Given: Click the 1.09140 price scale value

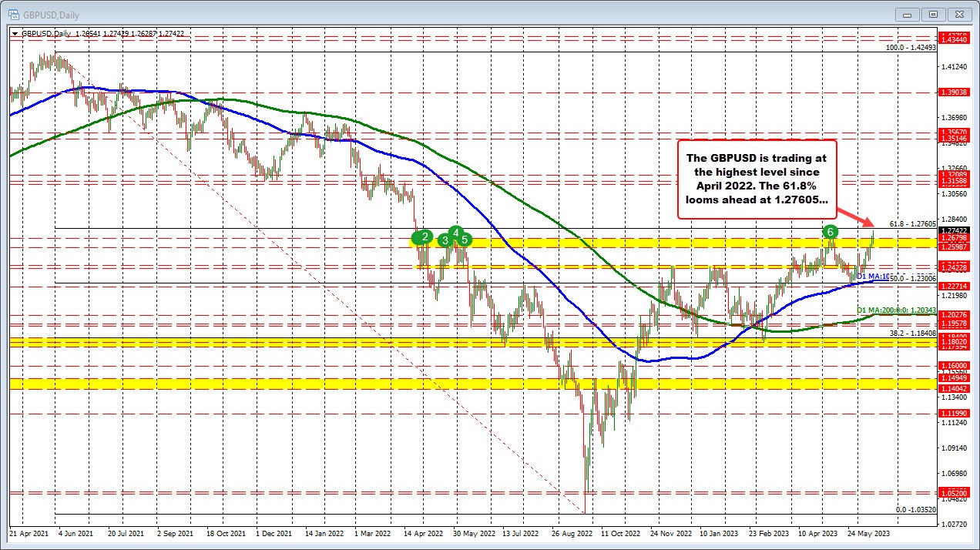Looking at the screenshot, I should tap(952, 448).
